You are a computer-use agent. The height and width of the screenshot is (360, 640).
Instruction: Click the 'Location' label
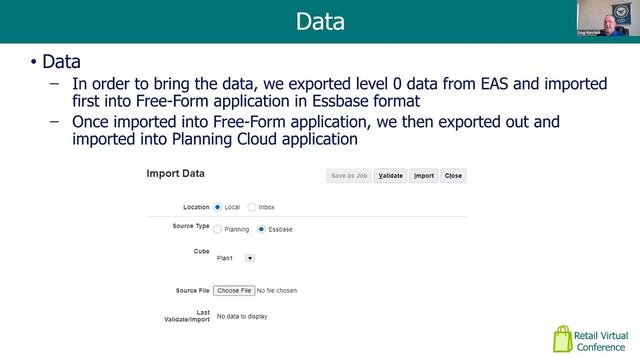click(196, 207)
